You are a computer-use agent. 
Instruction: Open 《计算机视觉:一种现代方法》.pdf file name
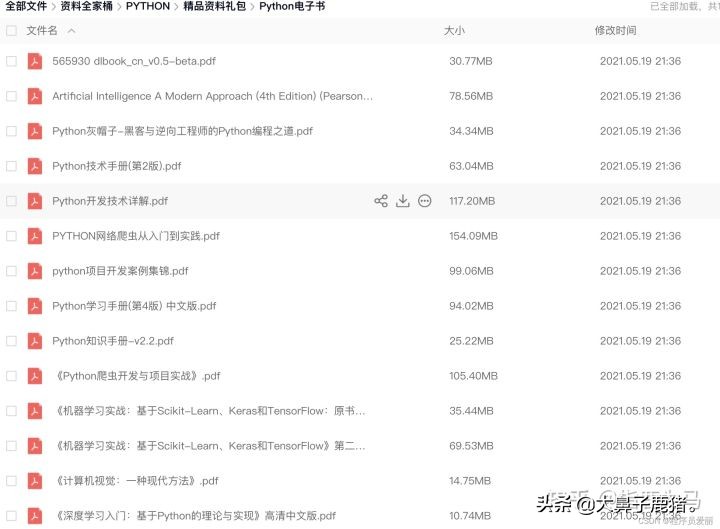(136, 481)
